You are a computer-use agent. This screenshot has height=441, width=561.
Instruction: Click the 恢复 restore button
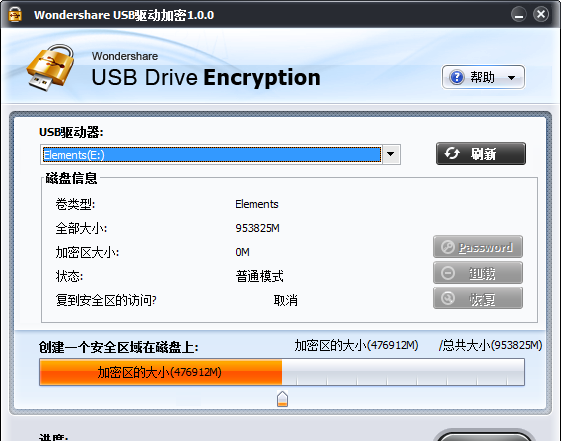coord(478,298)
